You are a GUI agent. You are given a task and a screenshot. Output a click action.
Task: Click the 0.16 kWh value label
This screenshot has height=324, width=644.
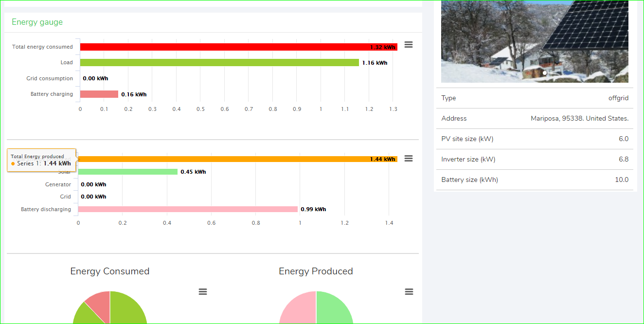(x=134, y=94)
